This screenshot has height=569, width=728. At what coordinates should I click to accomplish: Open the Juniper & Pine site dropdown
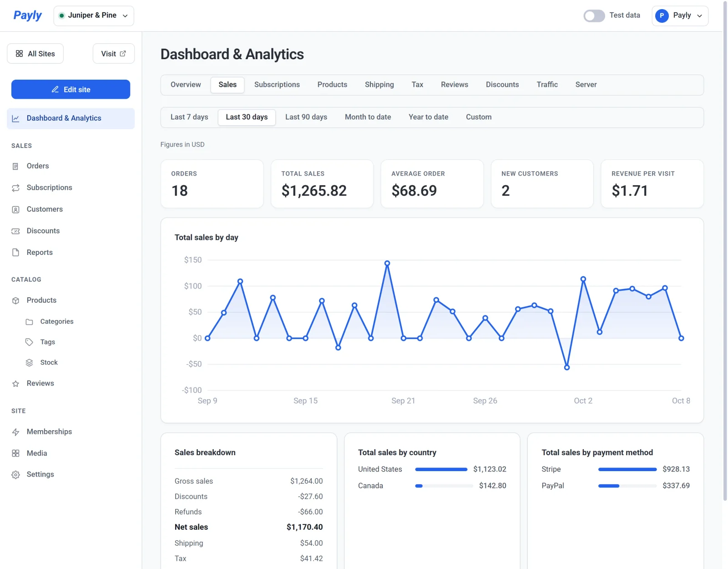tap(94, 15)
